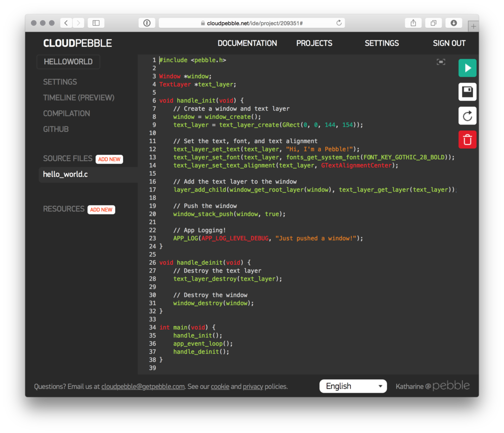504x433 pixels.
Task: Go to Projects
Action: pos(315,43)
